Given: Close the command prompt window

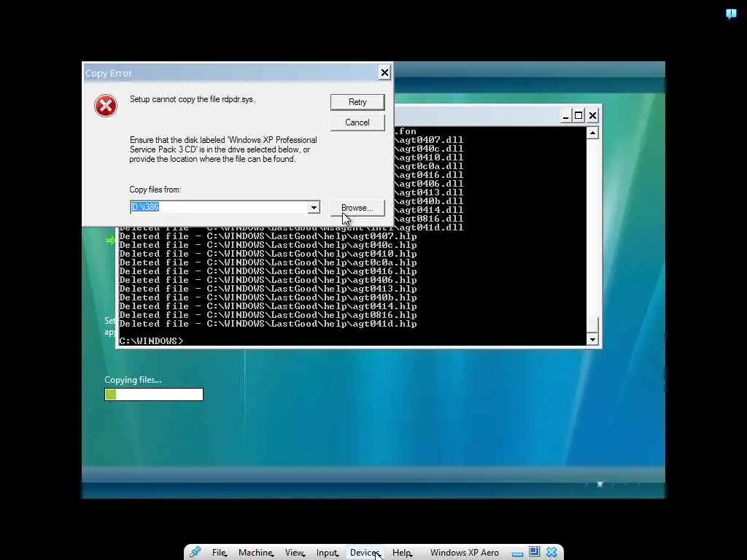Looking at the screenshot, I should click(592, 116).
